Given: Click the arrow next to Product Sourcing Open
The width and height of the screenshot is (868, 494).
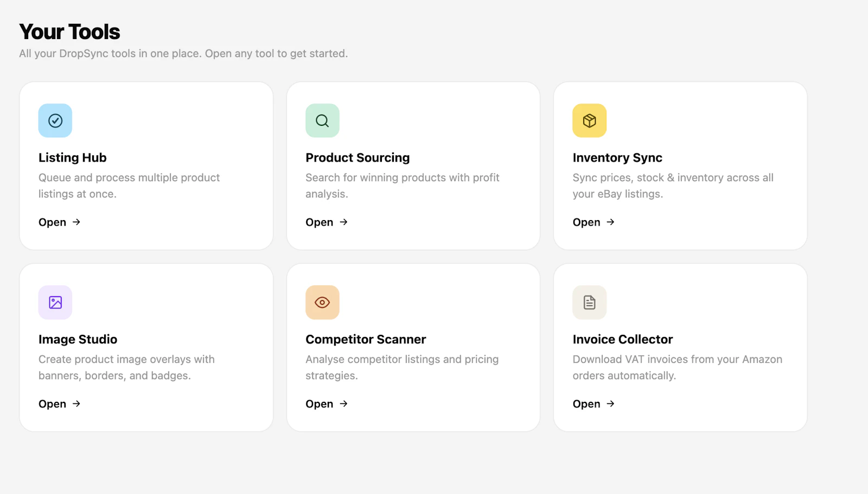Looking at the screenshot, I should pyautogui.click(x=343, y=222).
